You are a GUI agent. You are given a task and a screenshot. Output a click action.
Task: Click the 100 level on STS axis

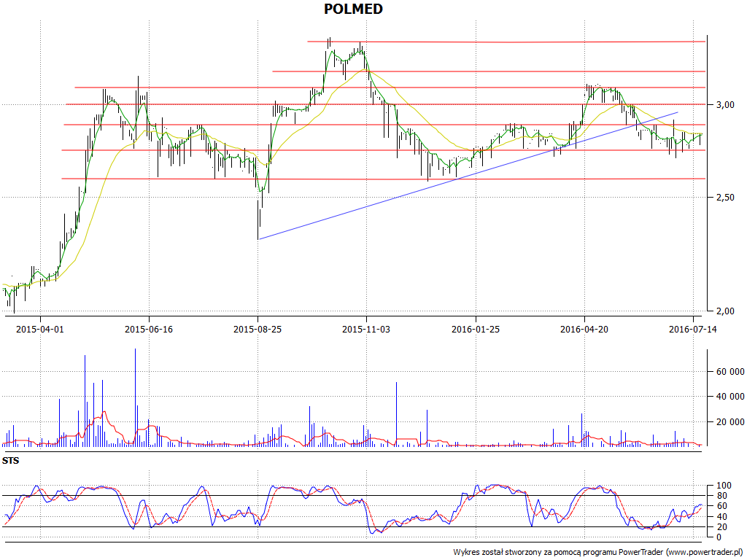tap(723, 486)
